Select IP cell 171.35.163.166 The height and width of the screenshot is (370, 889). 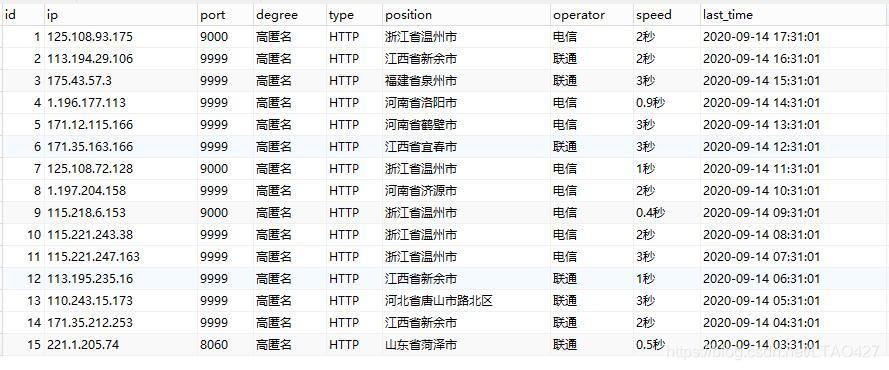[90, 147]
